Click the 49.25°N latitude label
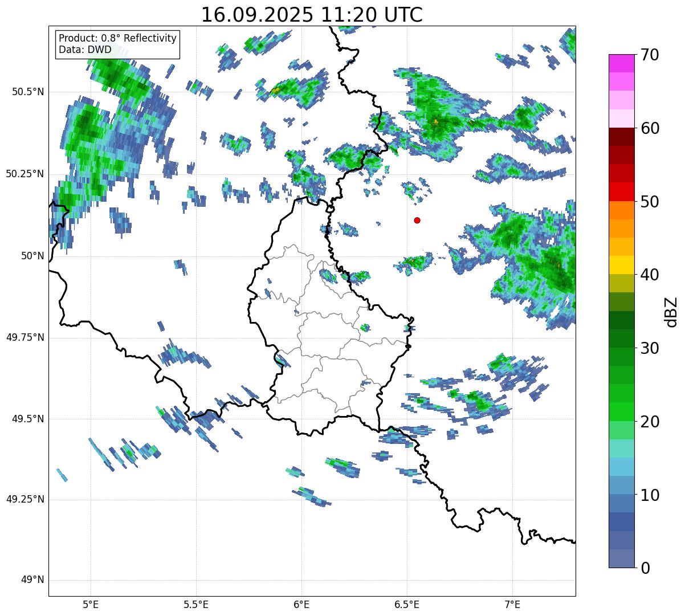 (25, 499)
